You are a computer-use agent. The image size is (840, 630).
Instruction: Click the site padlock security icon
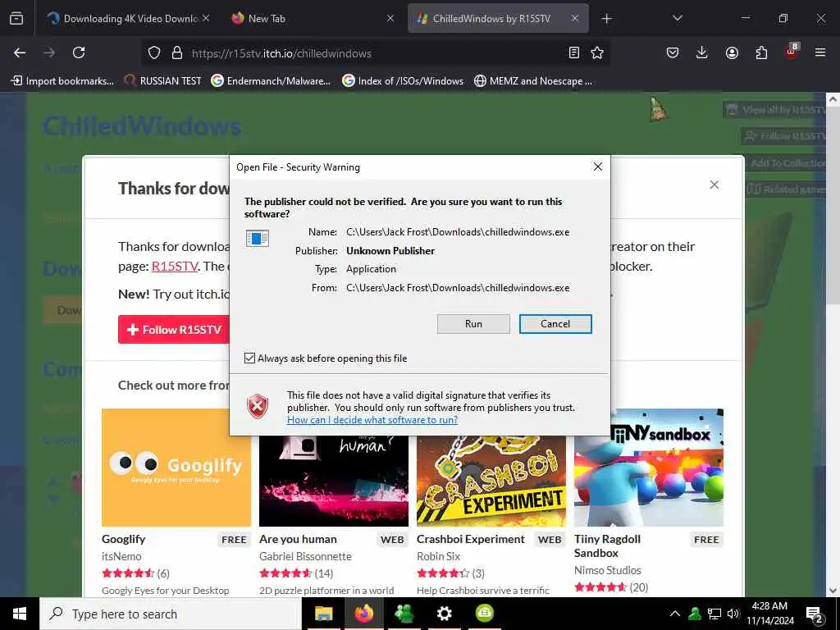(177, 53)
